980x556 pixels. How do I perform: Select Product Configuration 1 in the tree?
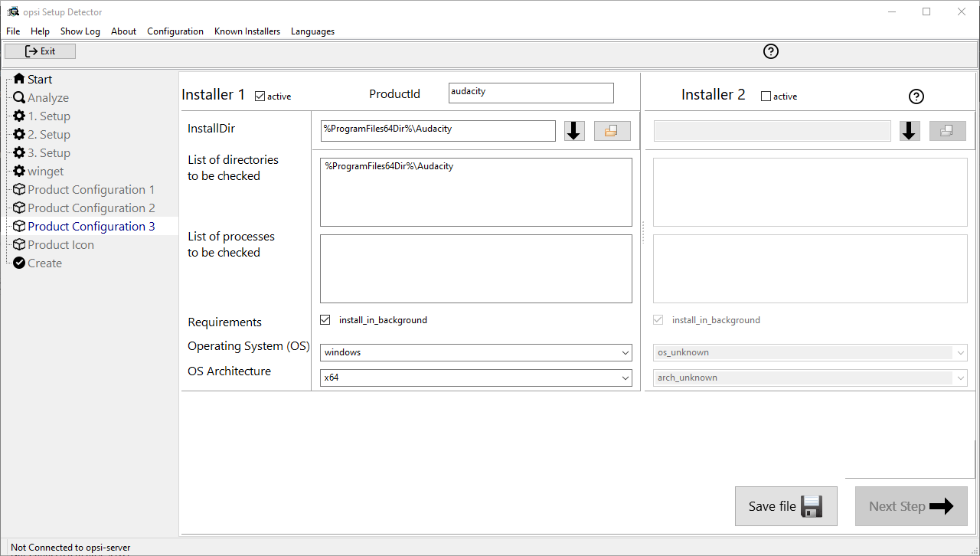91,189
